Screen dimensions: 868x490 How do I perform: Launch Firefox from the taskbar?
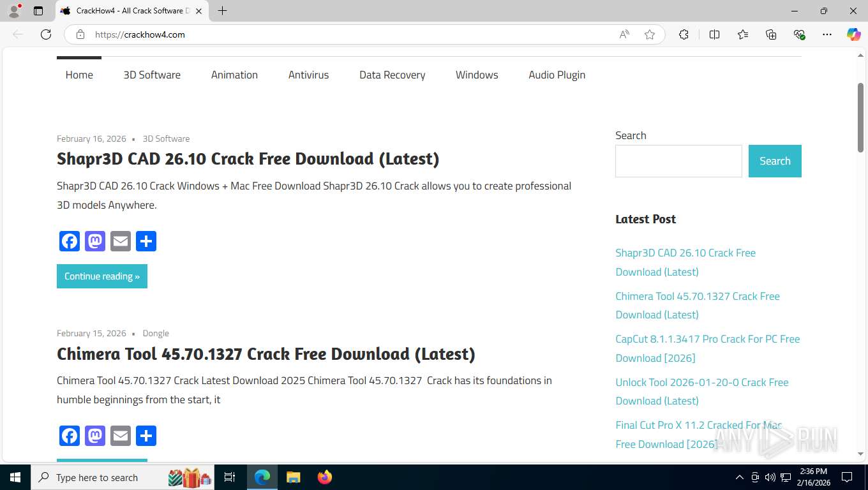point(325,477)
